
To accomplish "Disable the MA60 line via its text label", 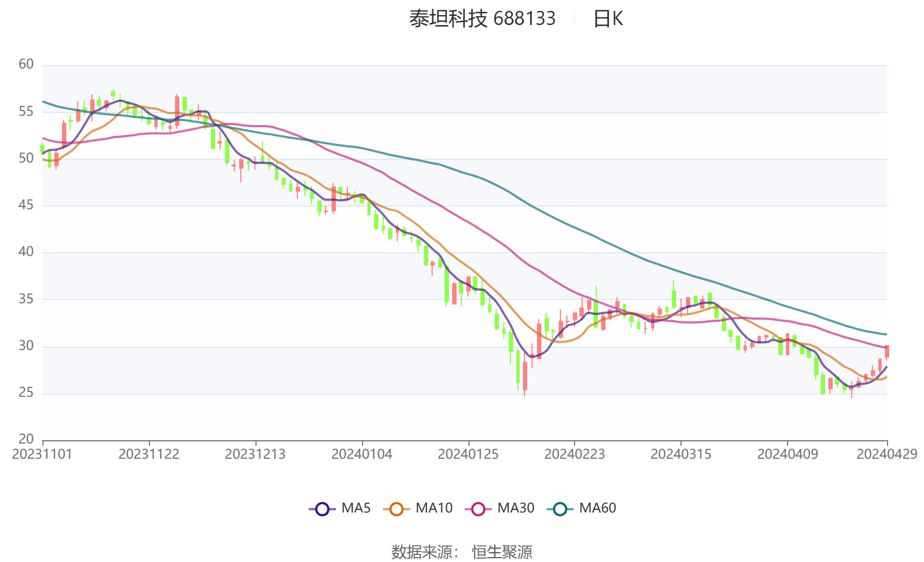I will (597, 508).
